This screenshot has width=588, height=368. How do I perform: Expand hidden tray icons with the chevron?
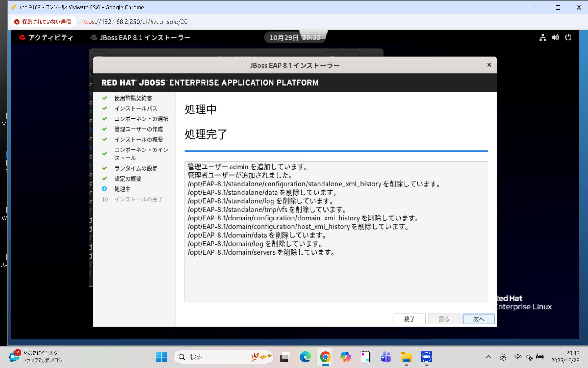point(488,357)
